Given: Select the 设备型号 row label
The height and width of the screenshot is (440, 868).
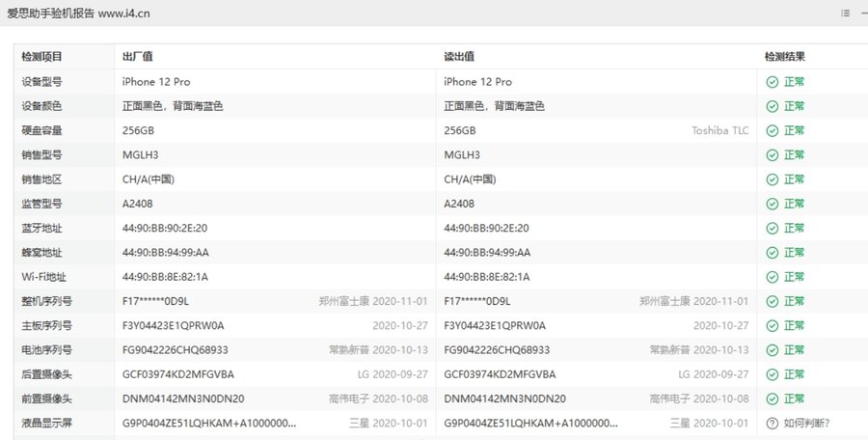Looking at the screenshot, I should click(x=41, y=82).
